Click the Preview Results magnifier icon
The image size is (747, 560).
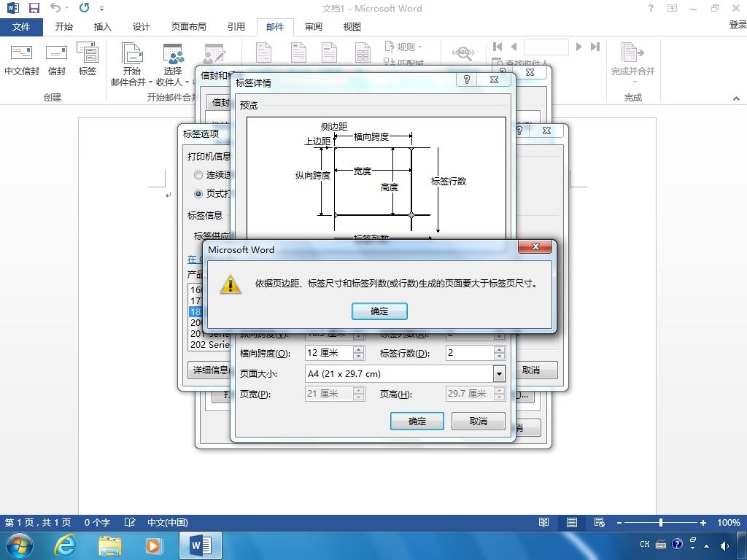click(x=463, y=53)
